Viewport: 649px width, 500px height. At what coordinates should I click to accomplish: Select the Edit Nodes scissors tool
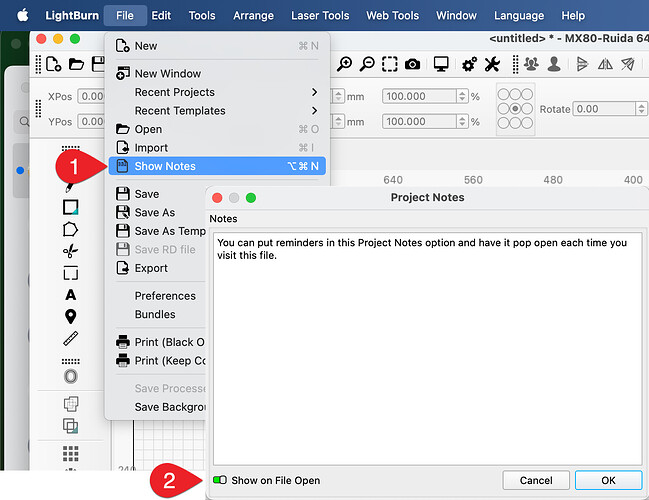(70, 251)
